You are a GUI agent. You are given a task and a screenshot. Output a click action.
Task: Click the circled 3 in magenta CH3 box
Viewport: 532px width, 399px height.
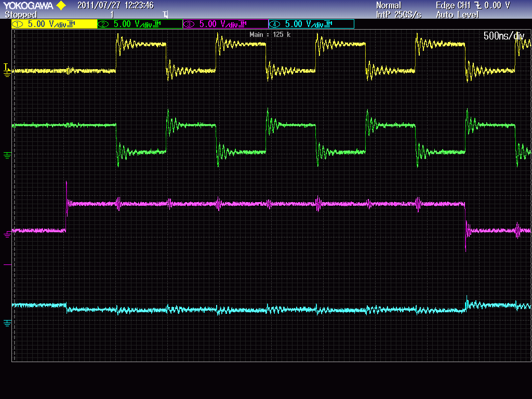tap(189, 24)
